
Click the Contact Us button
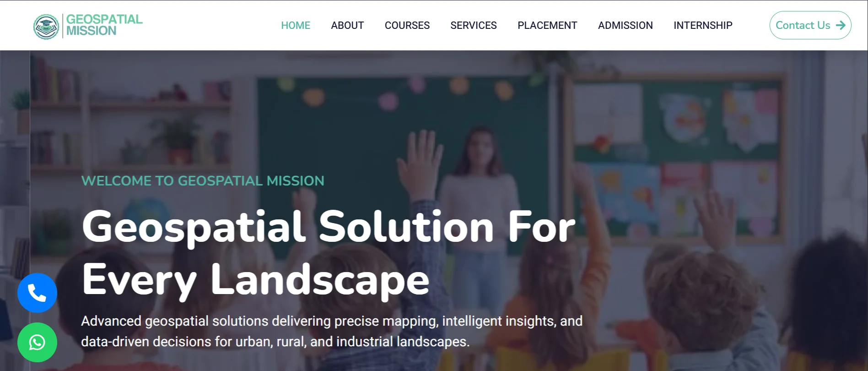point(810,25)
